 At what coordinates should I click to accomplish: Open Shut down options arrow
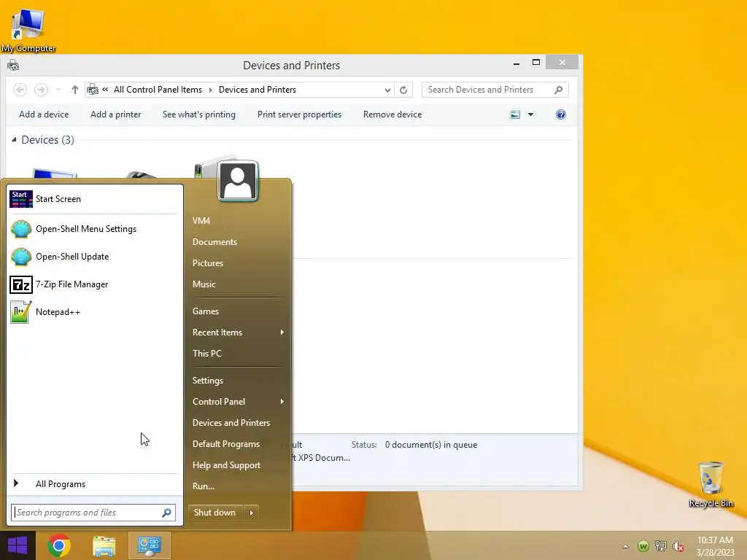pyautogui.click(x=251, y=513)
